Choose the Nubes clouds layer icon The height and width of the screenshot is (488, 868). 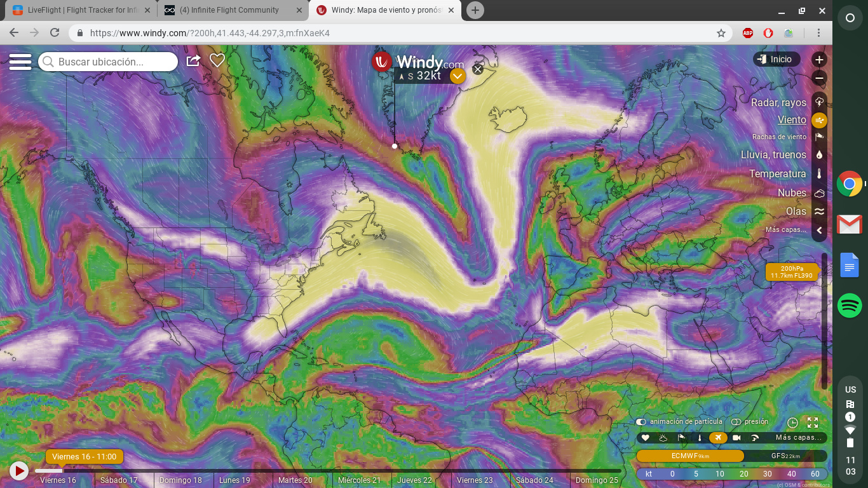coord(819,193)
